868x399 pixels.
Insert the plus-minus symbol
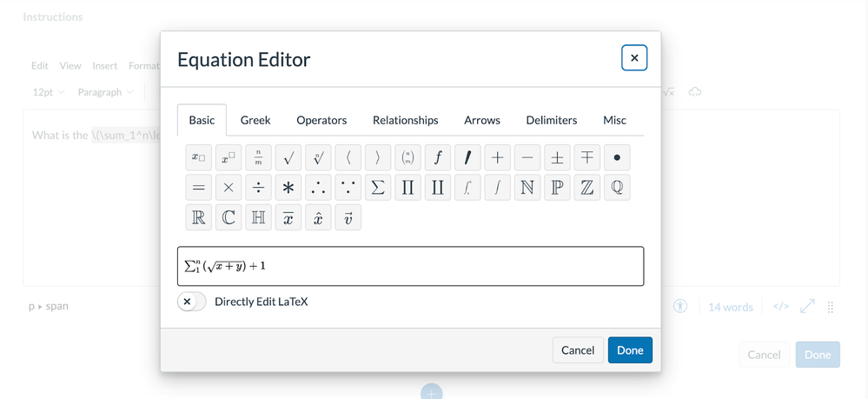557,157
